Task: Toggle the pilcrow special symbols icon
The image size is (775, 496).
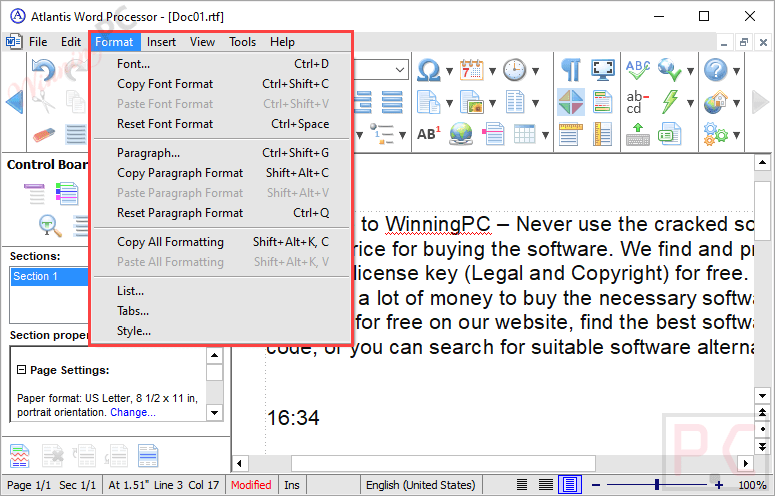Action: point(571,70)
